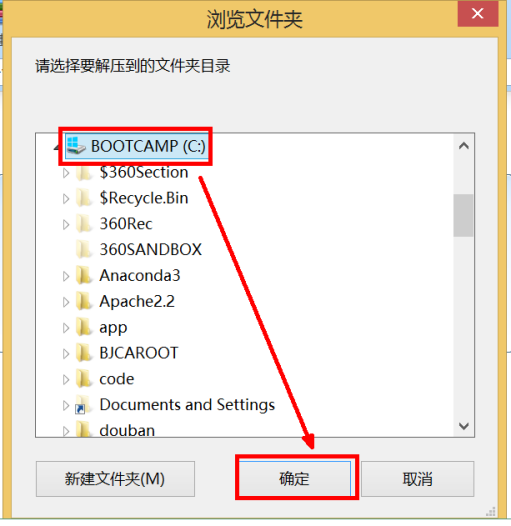Click the $Recycle.Bin folder icon
Viewport: 511px width, 526px height.
tap(84, 198)
